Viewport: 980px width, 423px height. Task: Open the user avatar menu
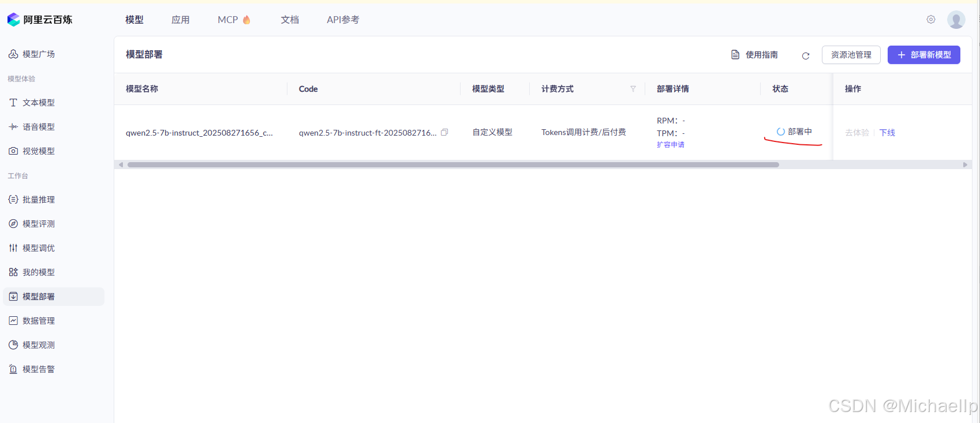click(956, 20)
